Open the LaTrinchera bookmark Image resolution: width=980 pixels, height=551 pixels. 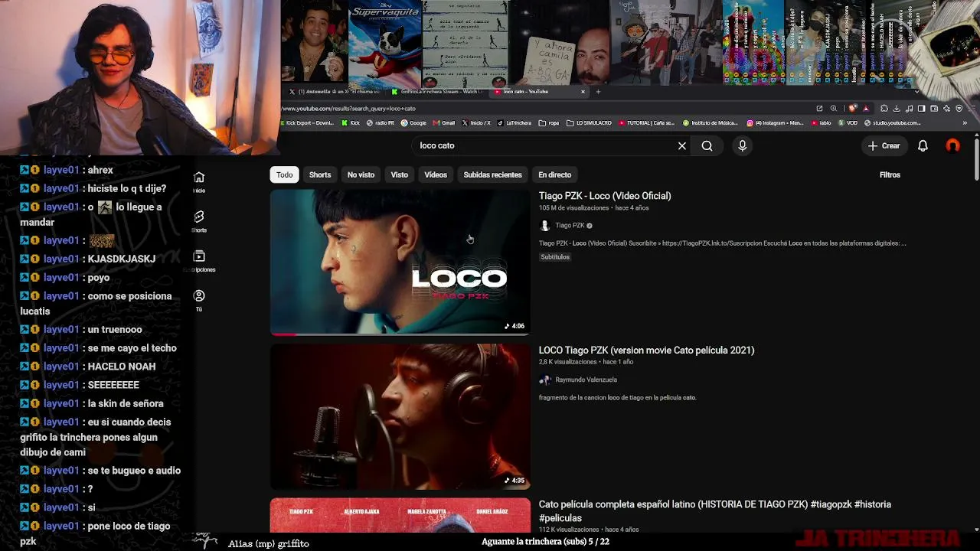pyautogui.click(x=514, y=122)
